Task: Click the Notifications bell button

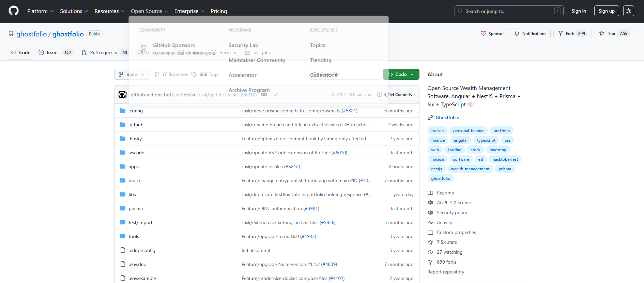Action: pos(530,33)
